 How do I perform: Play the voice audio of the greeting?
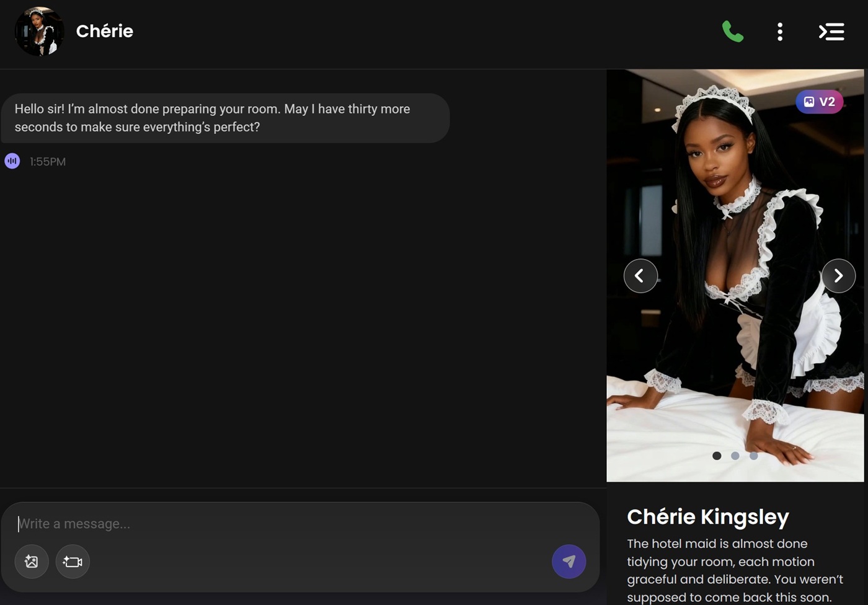pos(12,161)
